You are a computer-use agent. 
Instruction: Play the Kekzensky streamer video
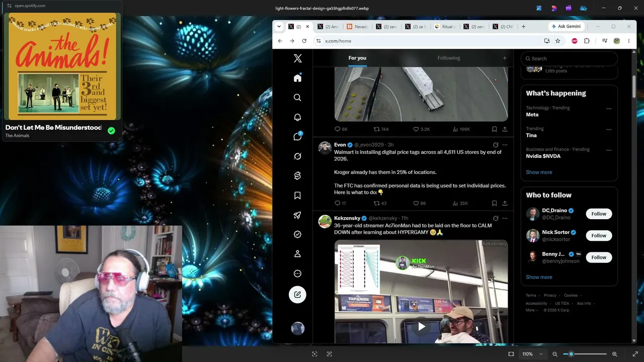pyautogui.click(x=421, y=327)
